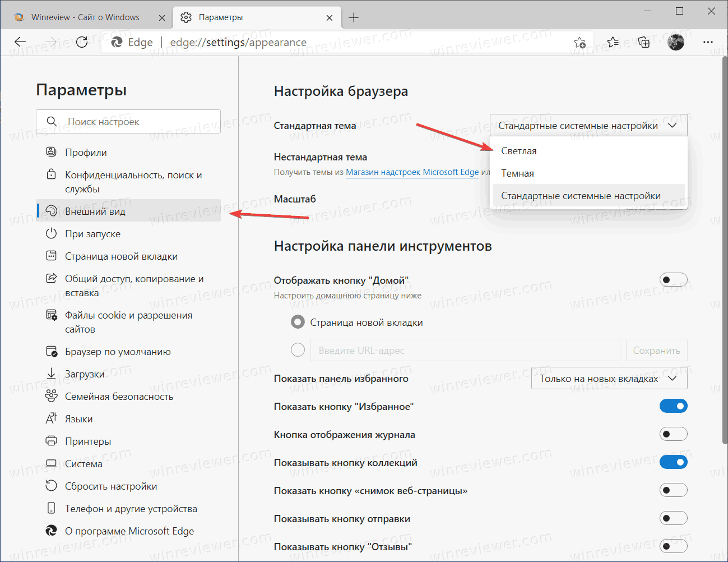Choose "Светлая" theme from dropdown list
This screenshot has width=728, height=562.
pyautogui.click(x=519, y=151)
